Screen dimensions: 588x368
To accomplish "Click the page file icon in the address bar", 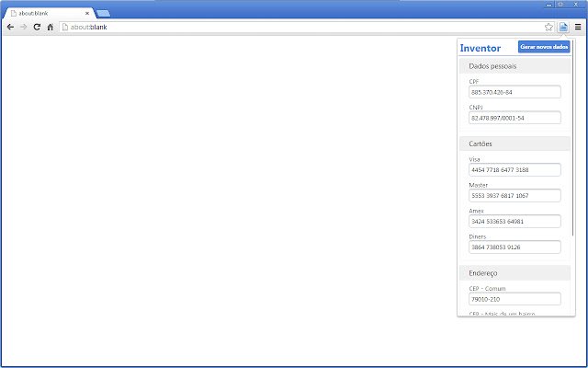I will pyautogui.click(x=65, y=27).
